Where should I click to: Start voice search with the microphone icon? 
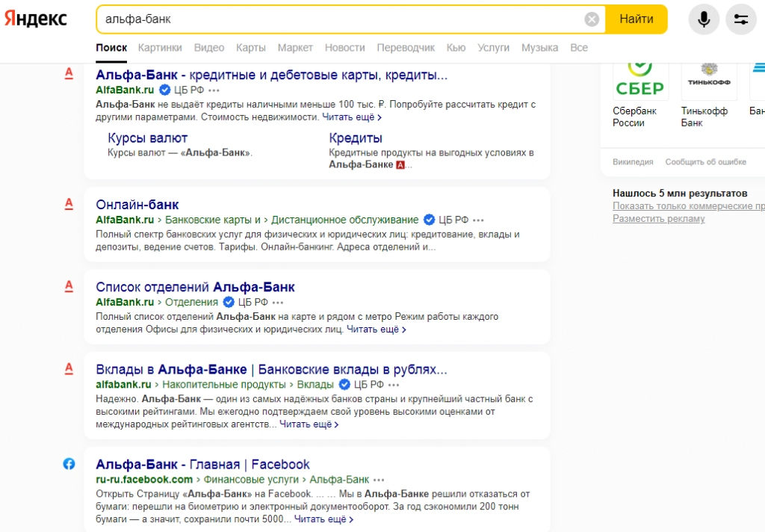(704, 19)
